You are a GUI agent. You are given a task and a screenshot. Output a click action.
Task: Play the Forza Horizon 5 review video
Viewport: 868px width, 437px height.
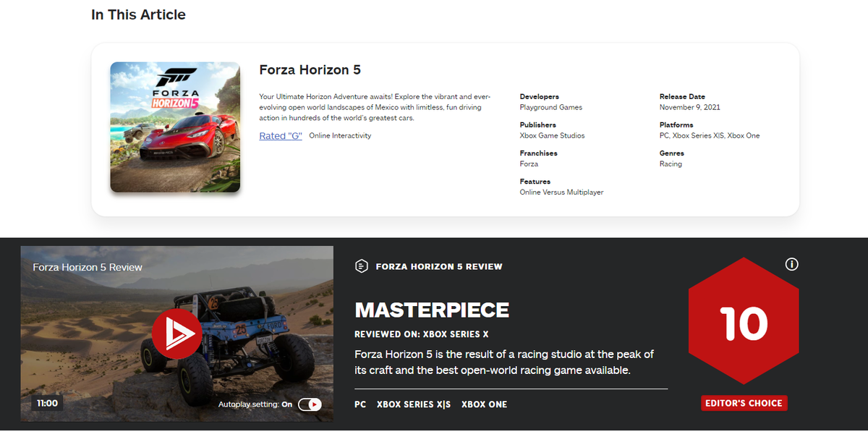pos(177,334)
